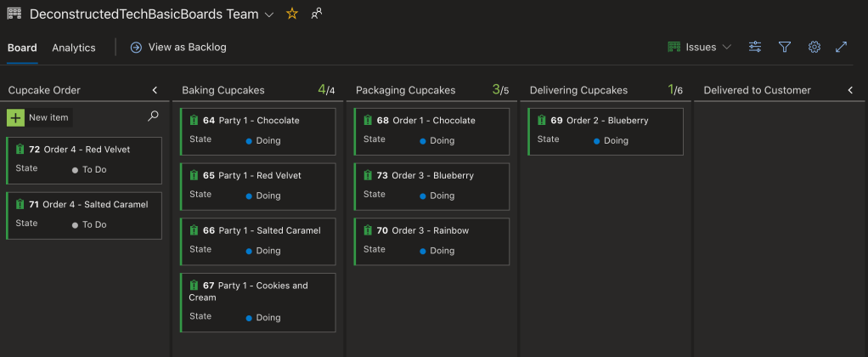This screenshot has width=868, height=357.
Task: Expand the team selector chevron
Action: 269,14
